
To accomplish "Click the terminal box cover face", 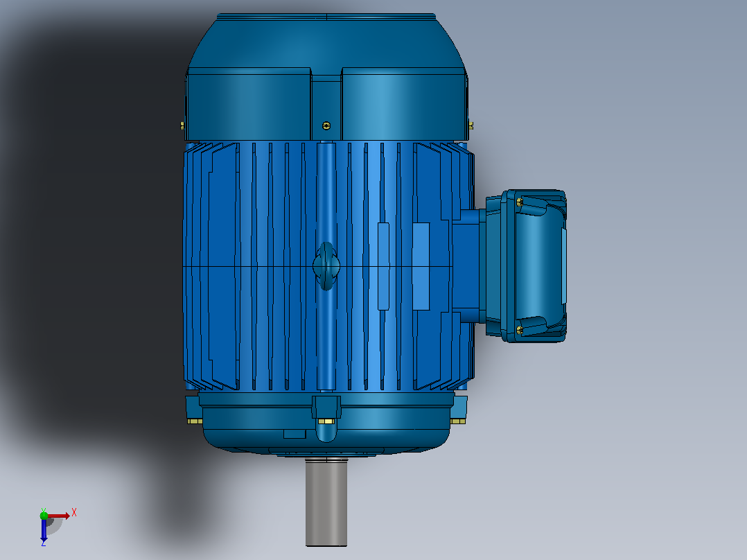I will click(540, 266).
